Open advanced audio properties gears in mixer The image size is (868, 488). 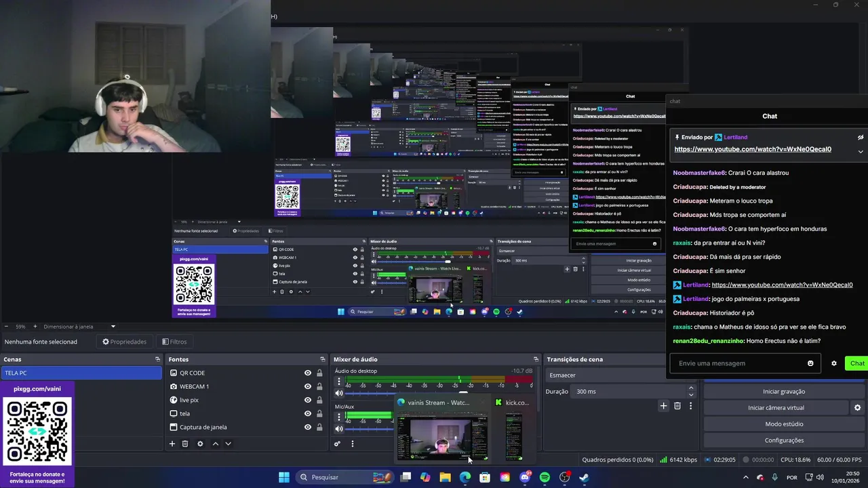pyautogui.click(x=337, y=444)
